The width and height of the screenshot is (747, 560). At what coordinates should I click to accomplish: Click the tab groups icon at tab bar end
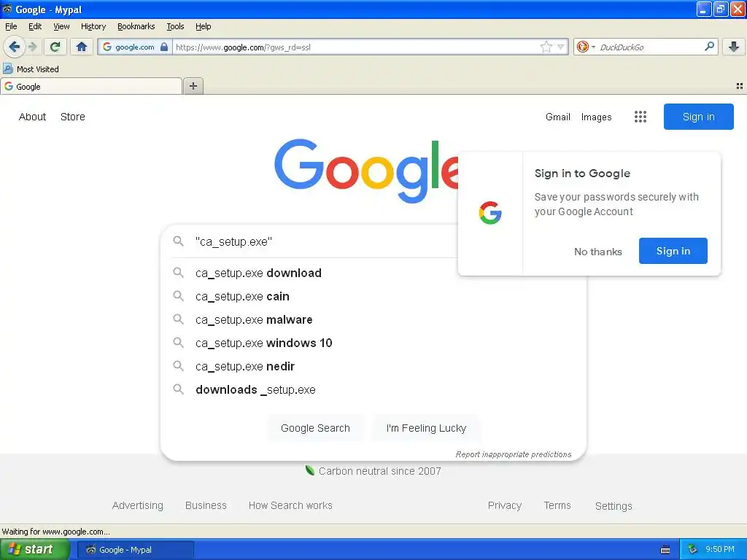740,86
